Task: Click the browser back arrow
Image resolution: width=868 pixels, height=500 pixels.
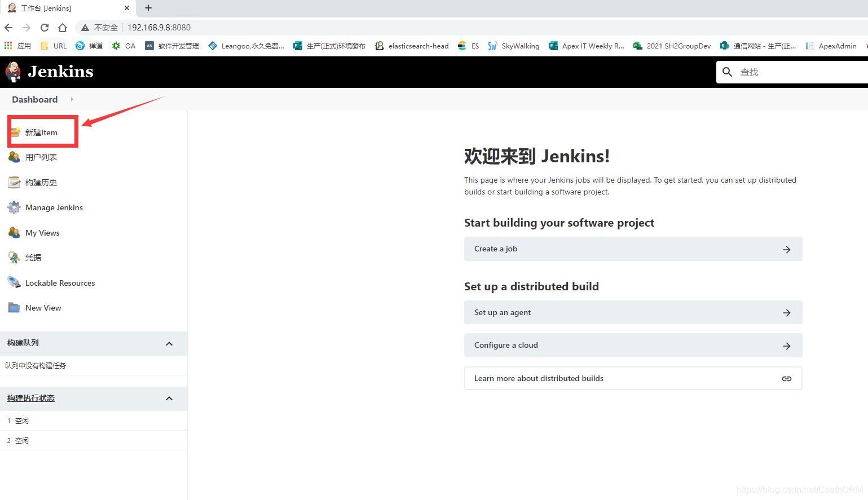Action: (8, 28)
